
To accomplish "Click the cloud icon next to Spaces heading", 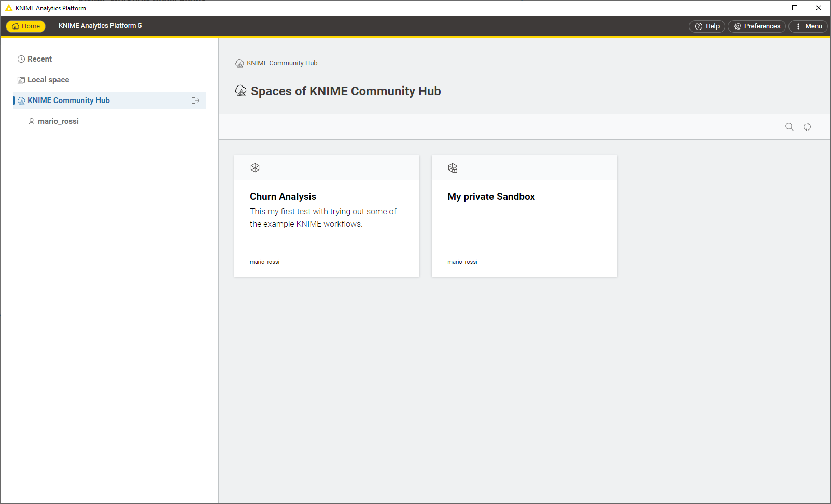I will tap(241, 91).
